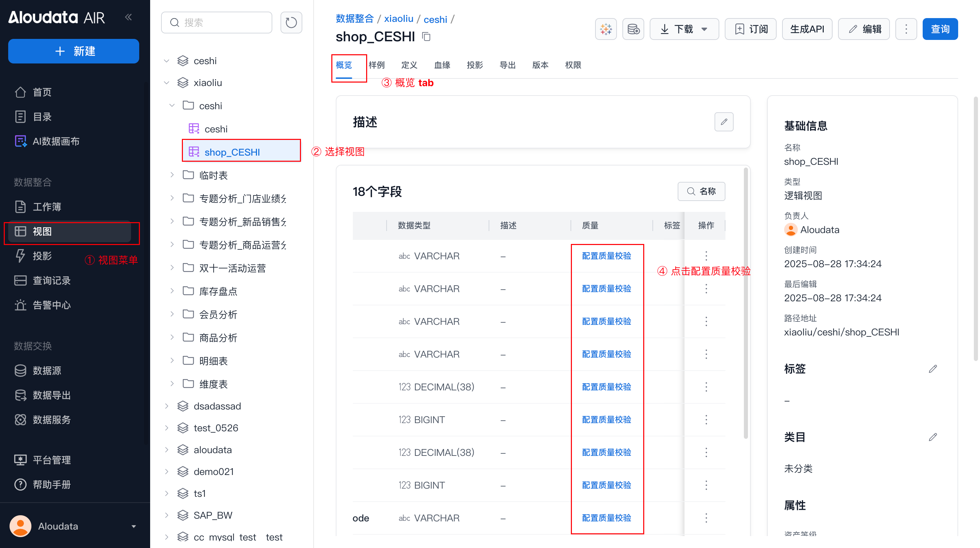Collapse the xiaoliu space tree node

pos(167,83)
